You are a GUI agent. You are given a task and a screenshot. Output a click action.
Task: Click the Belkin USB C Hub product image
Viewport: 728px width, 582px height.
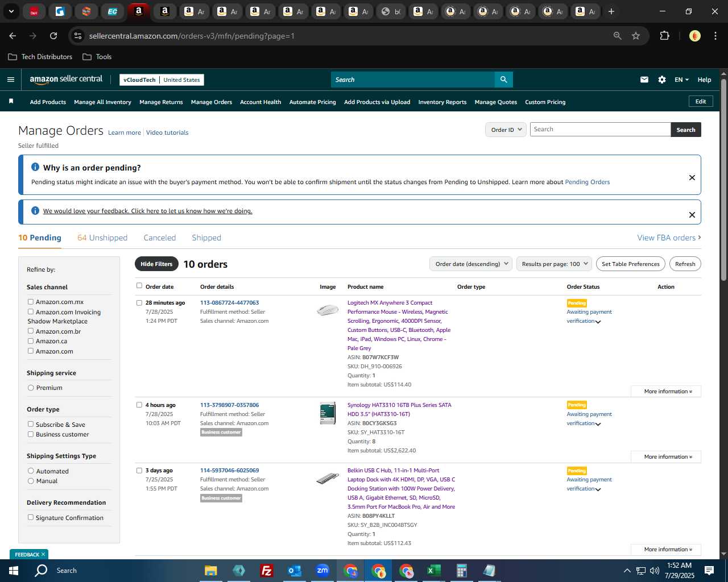click(328, 479)
